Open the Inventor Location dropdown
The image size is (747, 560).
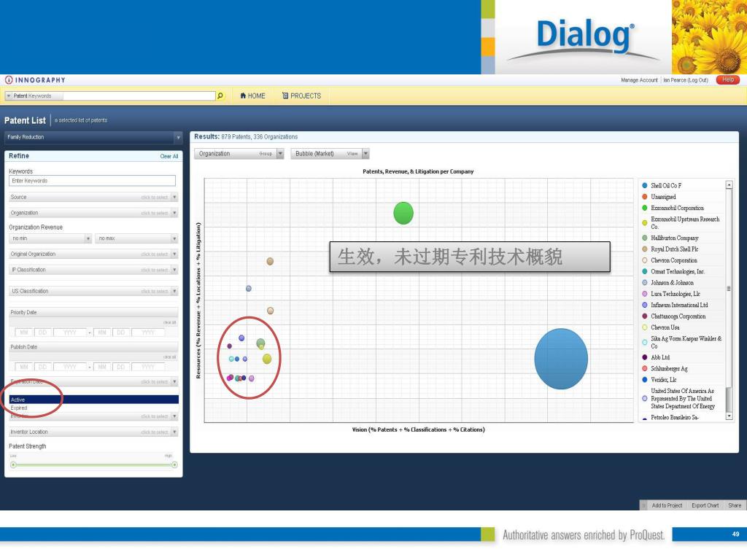coord(93,432)
